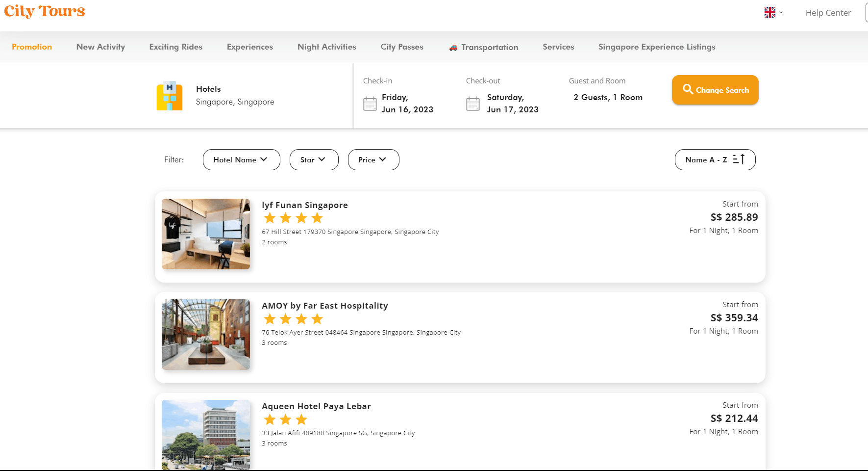Click the City Tours logo
This screenshot has width=868, height=471.
(x=44, y=11)
